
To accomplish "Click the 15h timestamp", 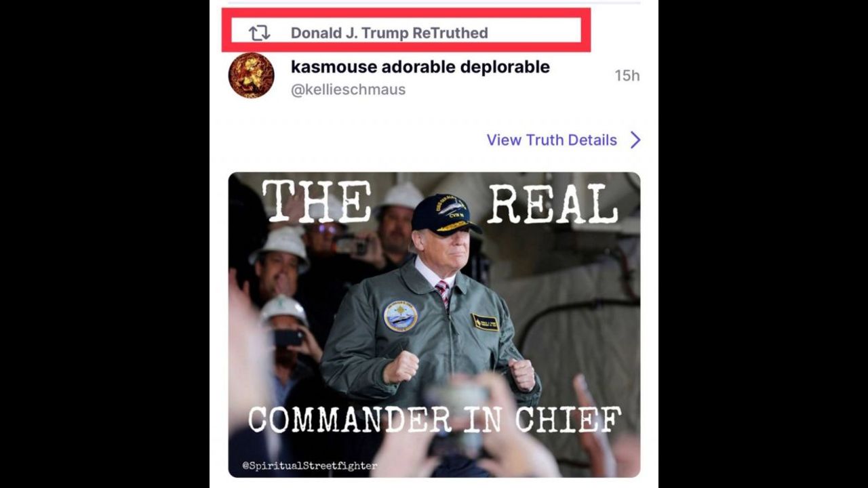I will [x=627, y=76].
